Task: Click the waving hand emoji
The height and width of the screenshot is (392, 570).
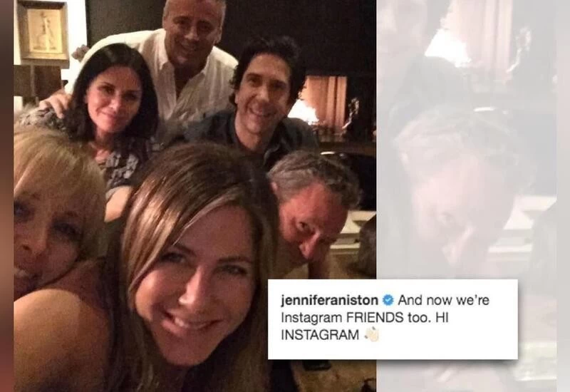Action: 372,334
